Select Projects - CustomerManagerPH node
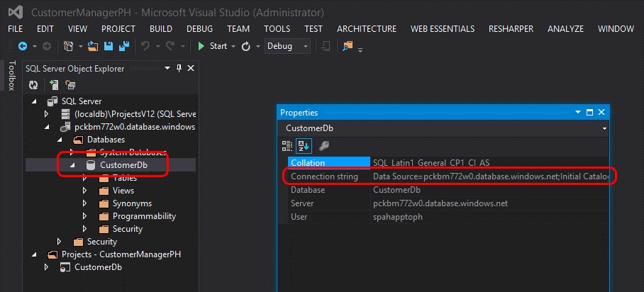Image resolution: width=644 pixels, height=292 pixels. pyautogui.click(x=121, y=254)
